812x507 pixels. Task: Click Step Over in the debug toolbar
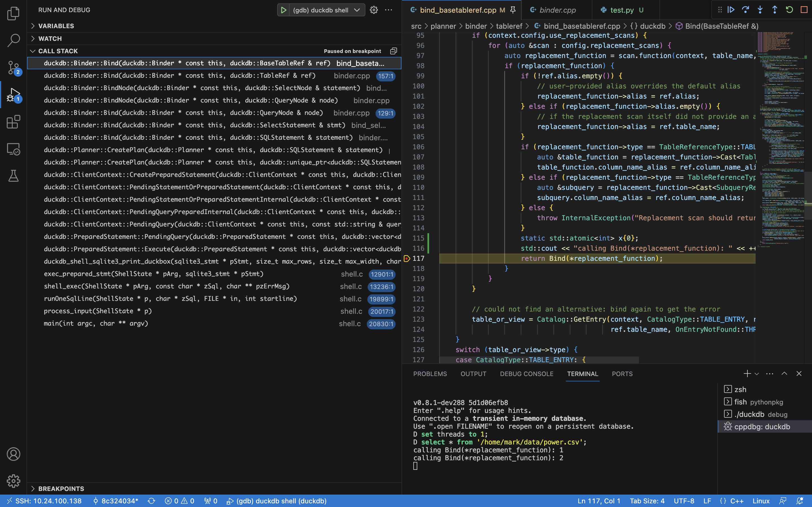pos(745,10)
